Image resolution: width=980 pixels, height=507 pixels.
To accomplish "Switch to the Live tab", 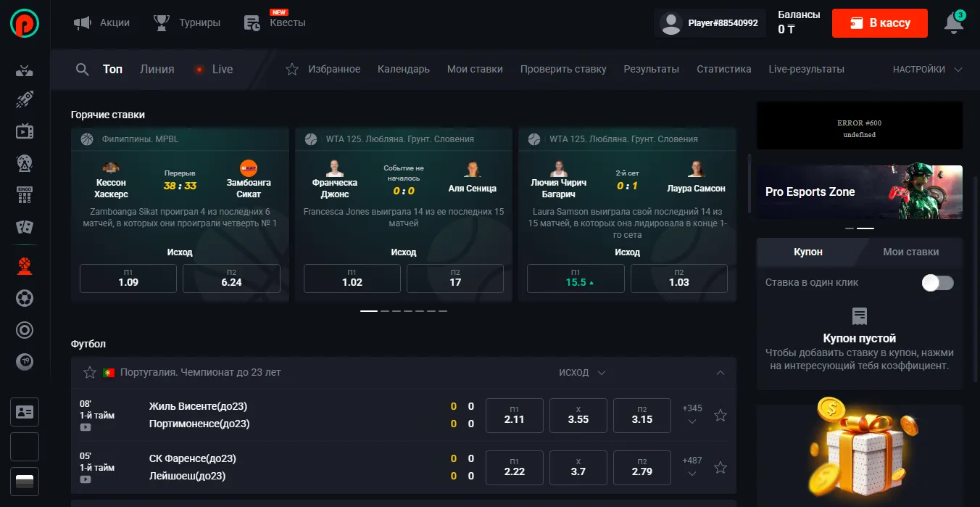I will click(214, 70).
